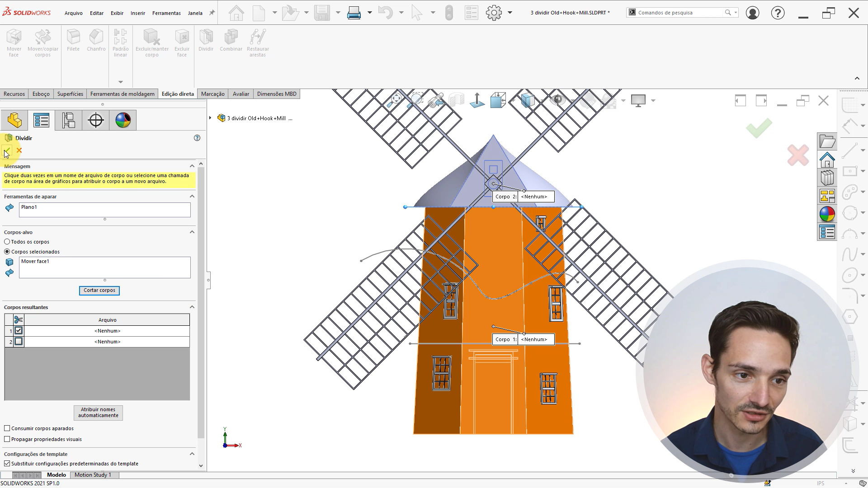
Task: Click Plano1 in trim tools field
Action: click(x=29, y=207)
